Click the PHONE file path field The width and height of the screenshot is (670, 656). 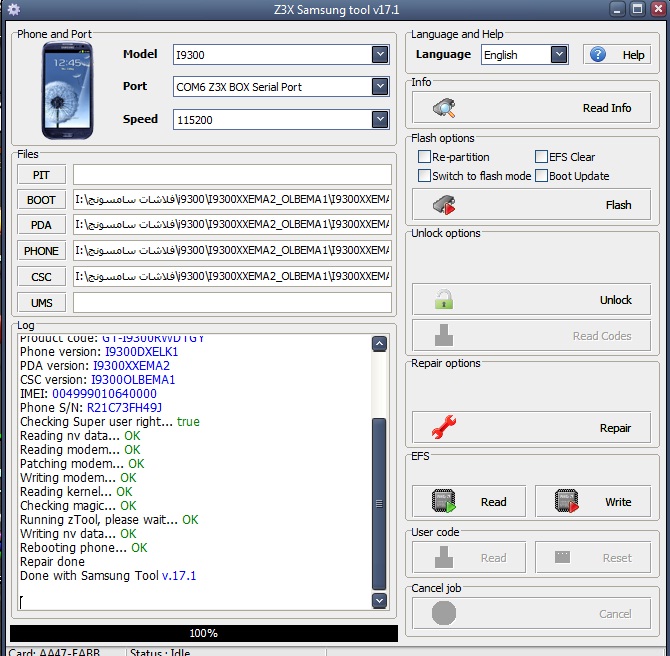(232, 250)
